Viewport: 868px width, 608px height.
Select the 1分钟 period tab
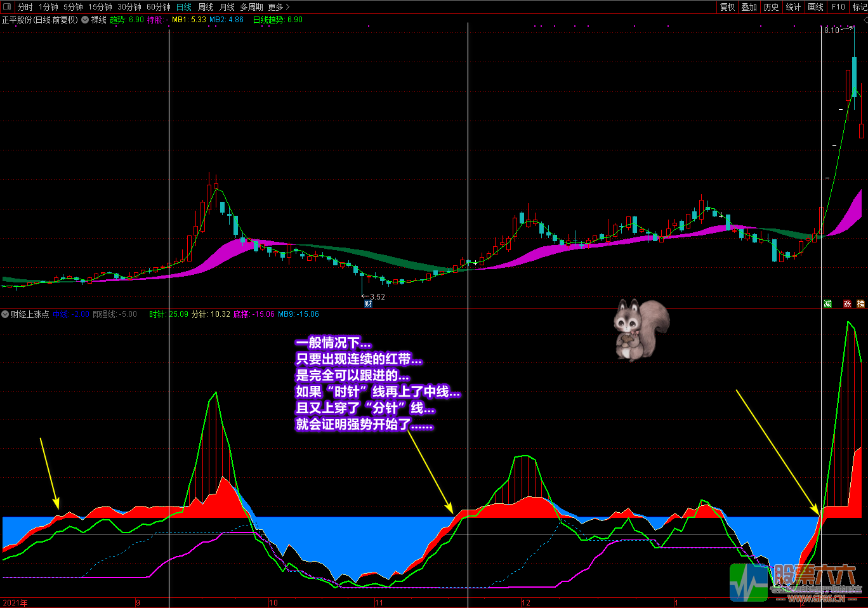(48, 7)
